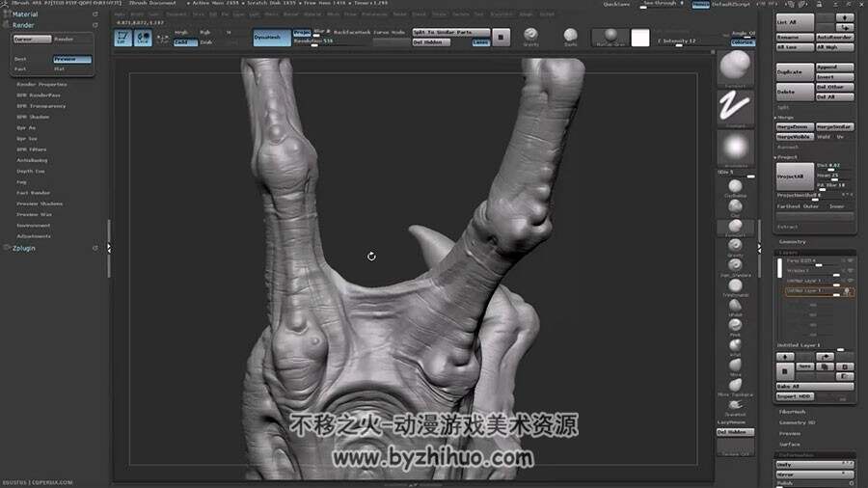Select the Clay brush
This screenshot has width=868, height=488.
pos(735,207)
